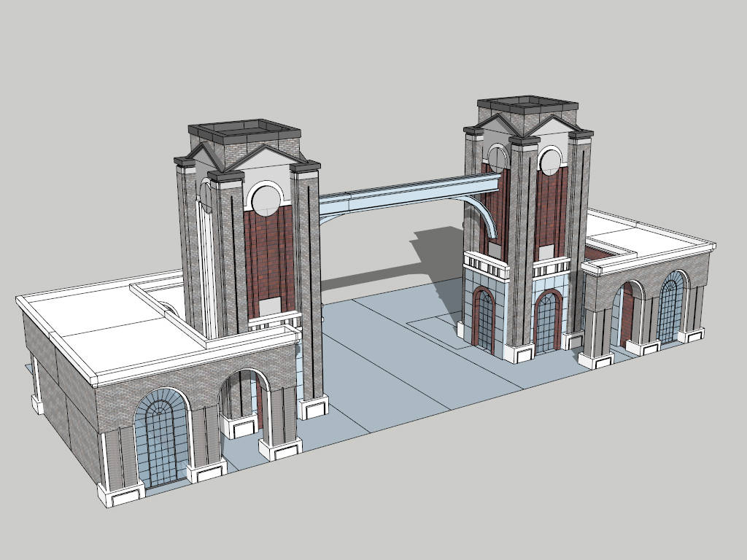Select the white pedestal base of left tower

(x=314, y=407)
